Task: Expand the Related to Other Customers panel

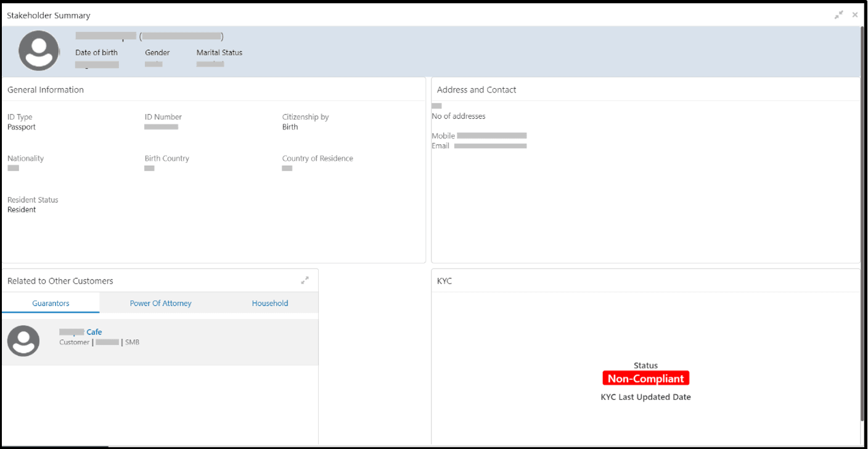Action: click(305, 280)
